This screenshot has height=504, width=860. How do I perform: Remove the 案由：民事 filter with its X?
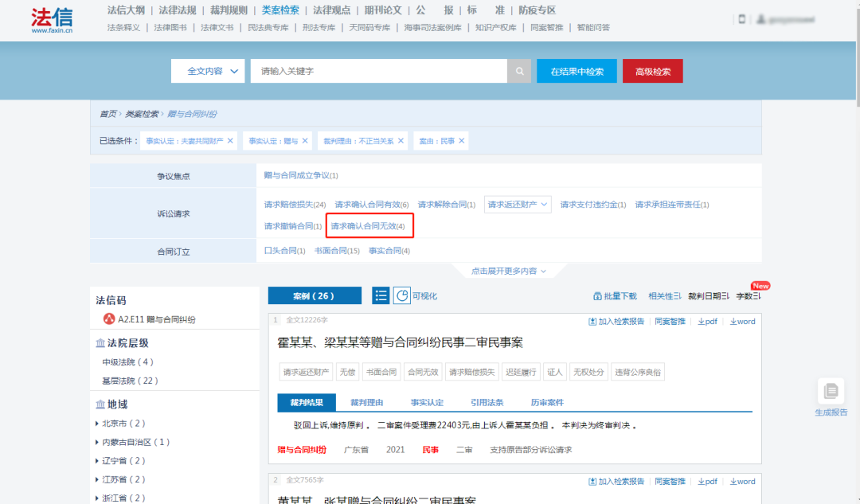(x=462, y=141)
